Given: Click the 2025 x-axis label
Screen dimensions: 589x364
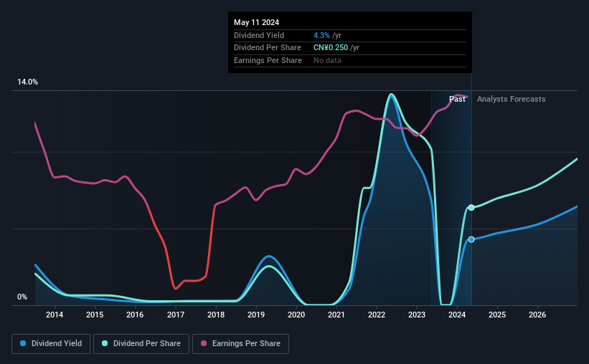Looking at the screenshot, I should 497,315.
